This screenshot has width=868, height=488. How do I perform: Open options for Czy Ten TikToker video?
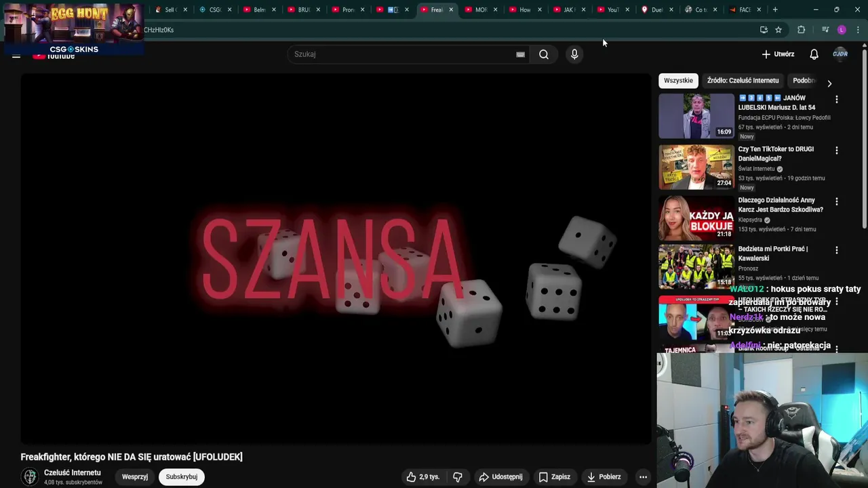coord(837,150)
